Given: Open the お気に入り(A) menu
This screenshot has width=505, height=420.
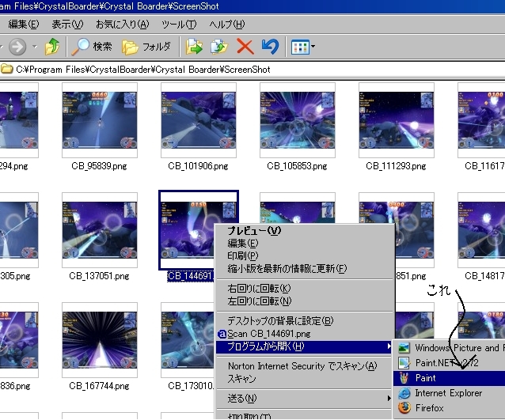Looking at the screenshot, I should click(x=122, y=25).
